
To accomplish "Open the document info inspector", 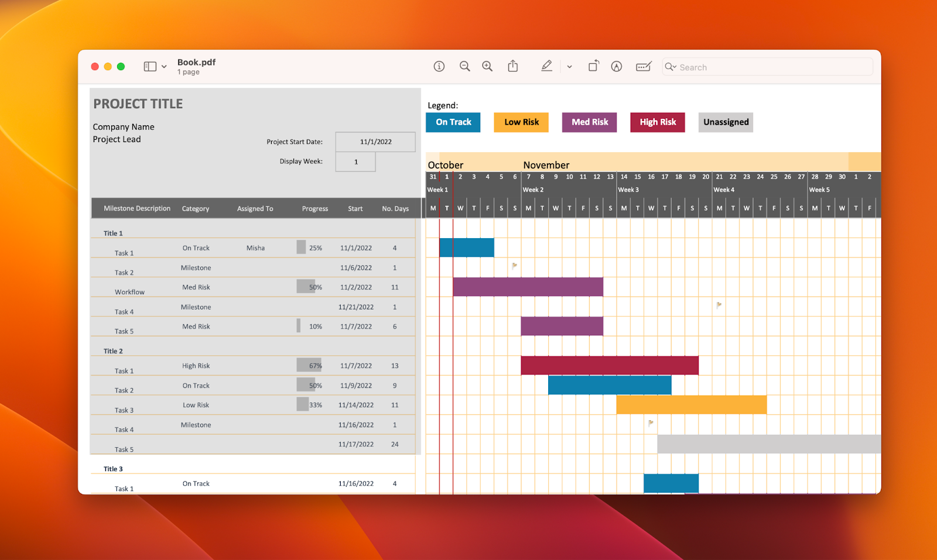I will 439,66.
